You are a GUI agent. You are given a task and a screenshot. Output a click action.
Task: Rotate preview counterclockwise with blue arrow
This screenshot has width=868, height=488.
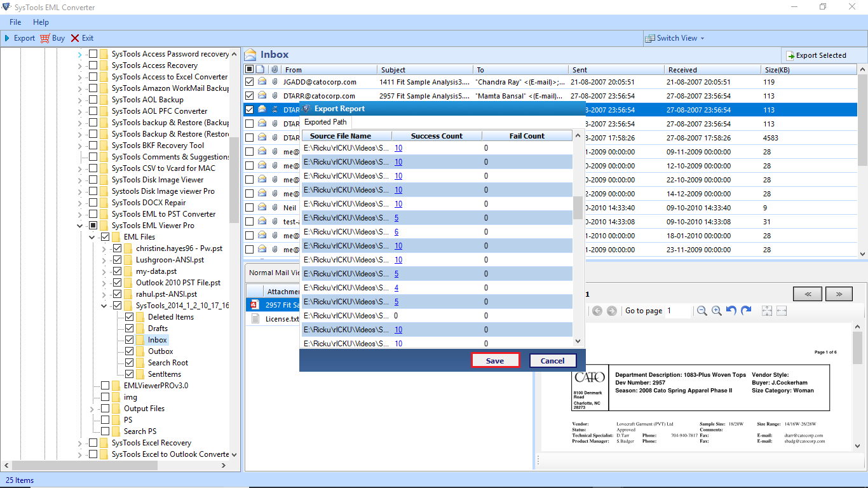[731, 311]
